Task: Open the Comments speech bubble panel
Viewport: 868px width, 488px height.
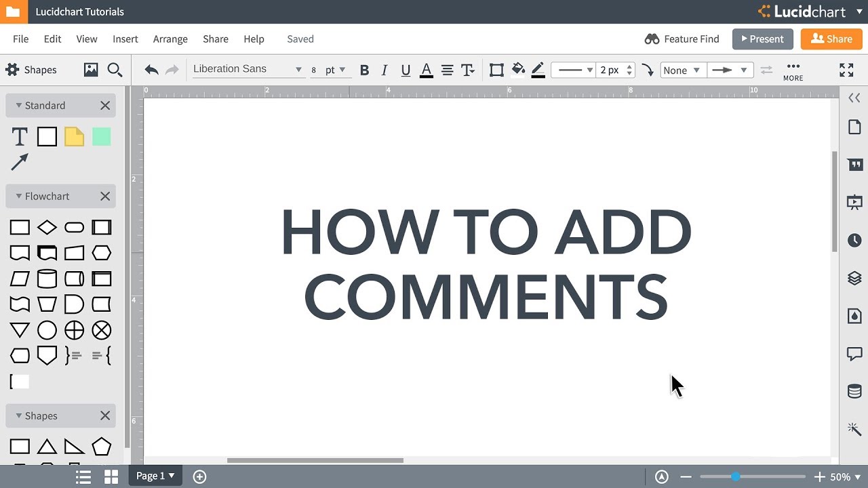Action: pos(854,354)
